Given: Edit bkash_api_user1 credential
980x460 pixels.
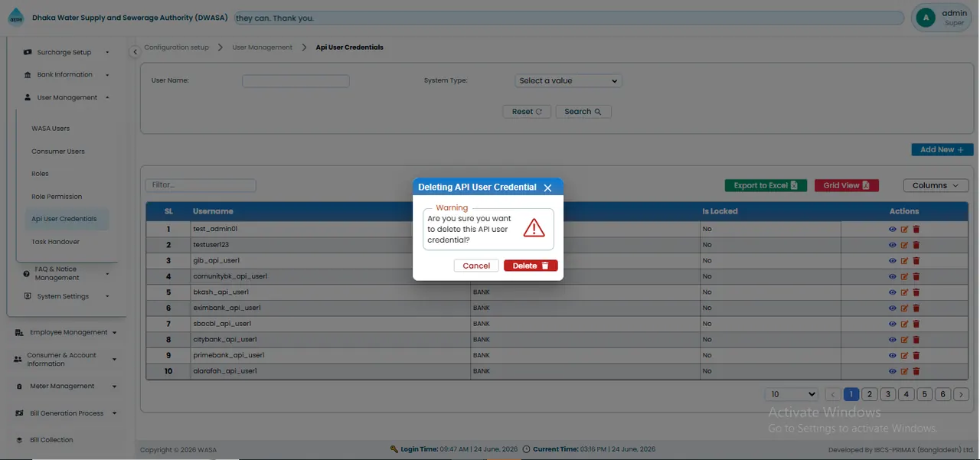Looking at the screenshot, I should click(904, 292).
